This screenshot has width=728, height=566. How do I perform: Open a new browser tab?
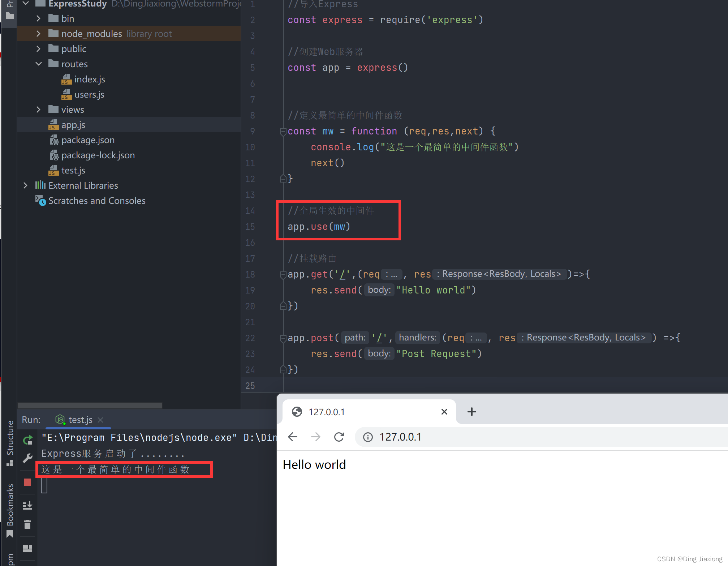click(471, 412)
